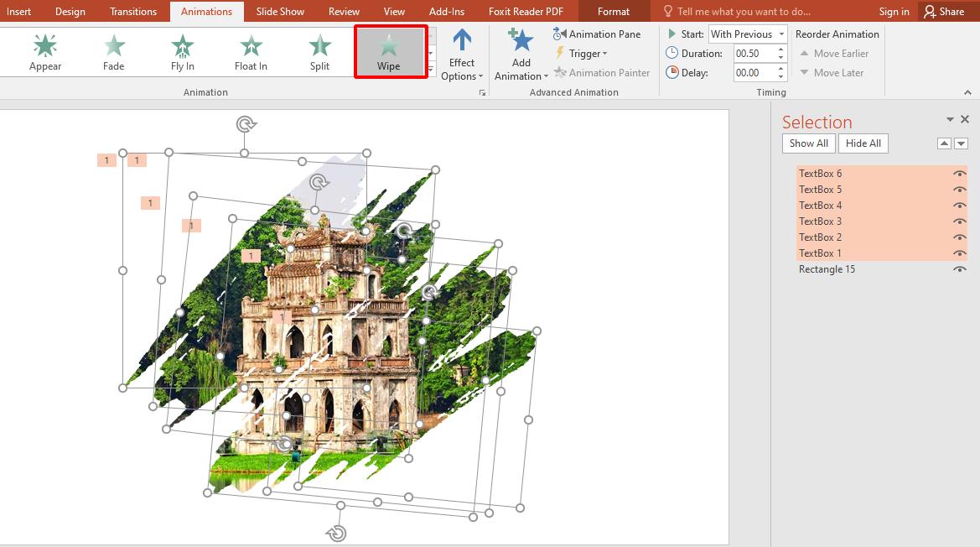Open the Effect Options menu
The image size is (980, 547).
pos(462,52)
